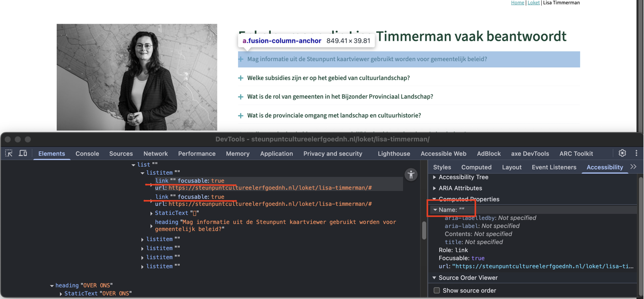Collapse the Source Order Viewer section
Viewport: 644px width, 299px height.
435,278
